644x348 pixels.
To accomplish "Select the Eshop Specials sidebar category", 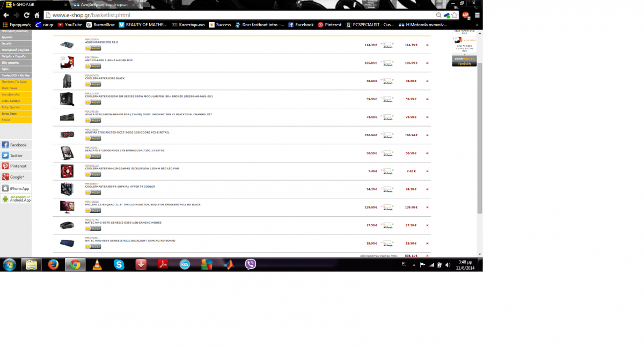I will click(x=16, y=107).
